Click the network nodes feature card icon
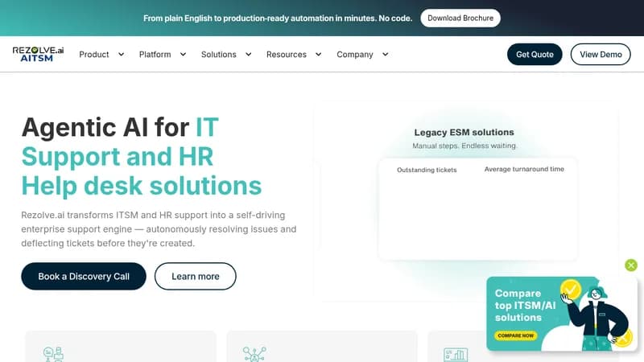Screen dimensions: 644x362 [x=254, y=354]
